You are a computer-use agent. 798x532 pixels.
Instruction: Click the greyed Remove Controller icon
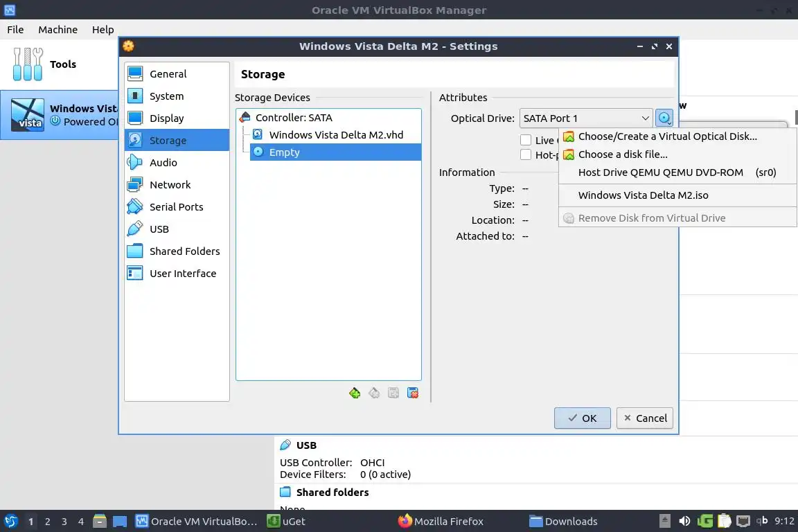tap(374, 393)
